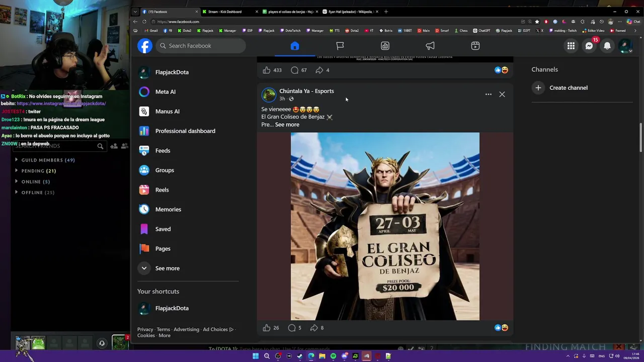Open the Pages flag icon in top navigation

pyautogui.click(x=340, y=46)
